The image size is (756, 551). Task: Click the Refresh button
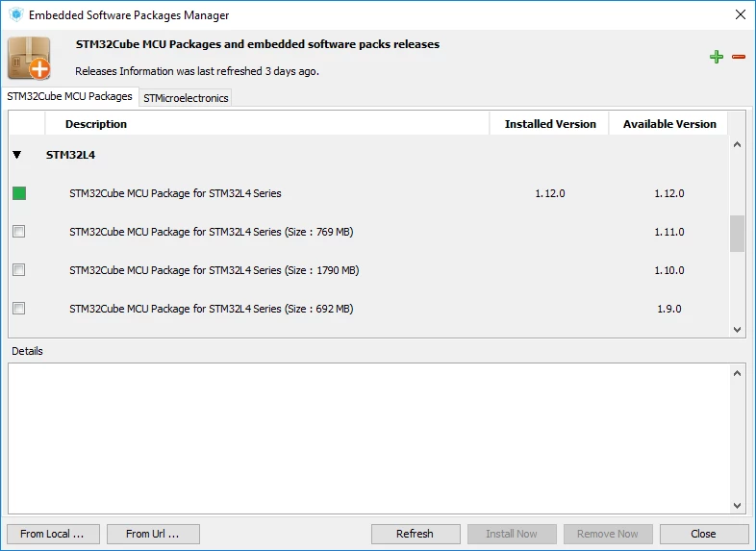coord(416,534)
